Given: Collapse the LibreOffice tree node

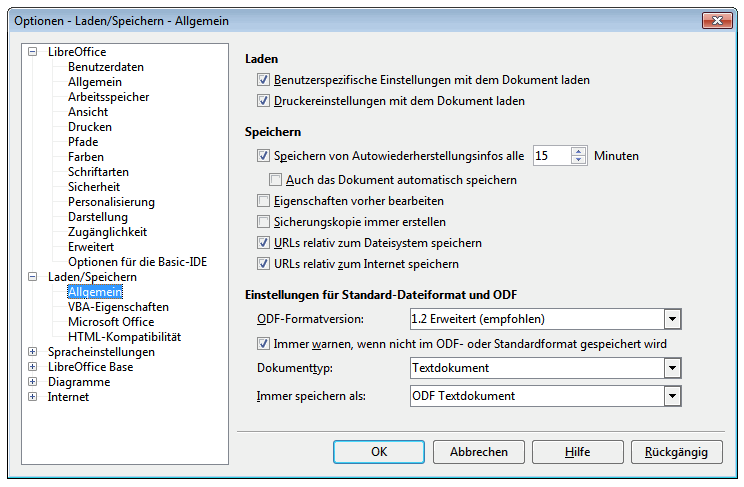Looking at the screenshot, I should click(32, 52).
